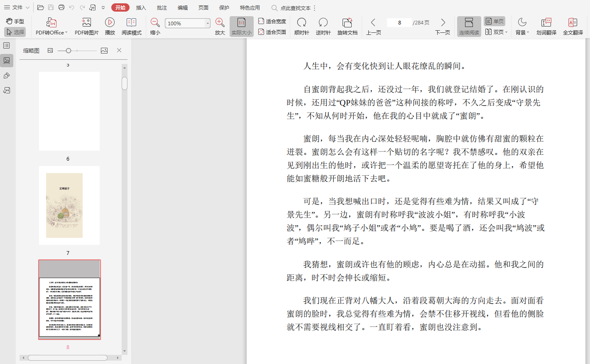Viewport: 590px width, 364px height.
Task: Toggle 实际大小 actual size view
Action: tap(242, 27)
